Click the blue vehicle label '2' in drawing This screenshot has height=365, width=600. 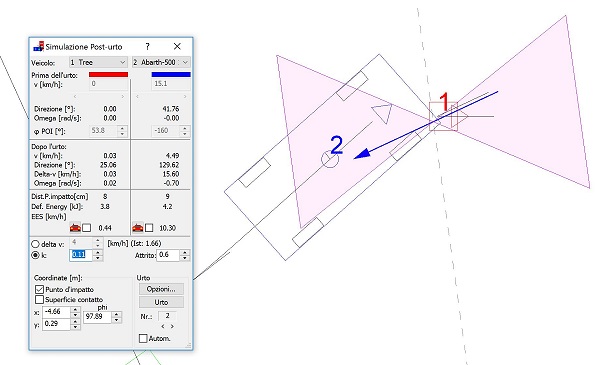coord(336,146)
